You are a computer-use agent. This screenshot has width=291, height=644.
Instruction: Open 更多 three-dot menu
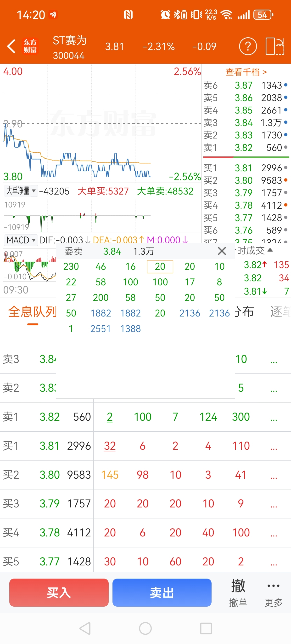[273, 592]
